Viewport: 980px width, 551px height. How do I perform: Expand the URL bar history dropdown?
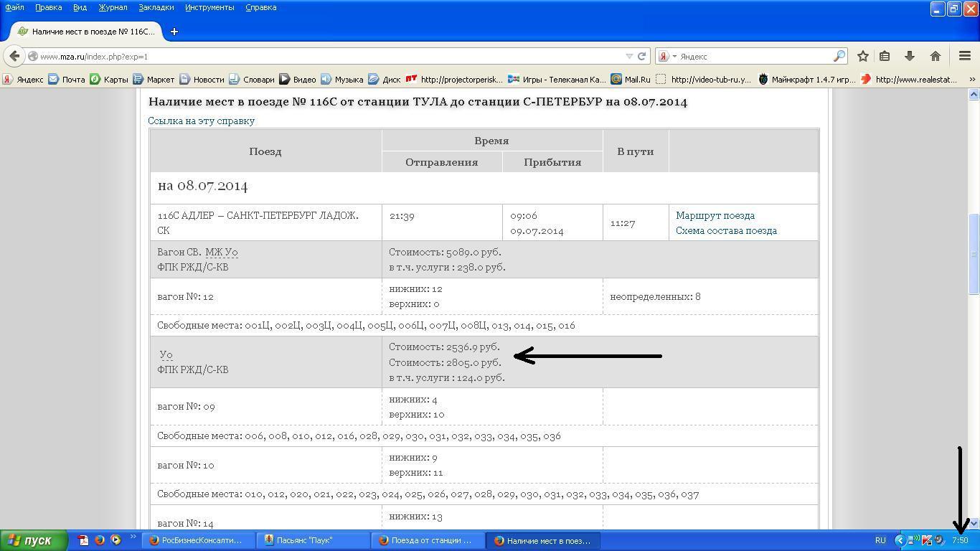629,56
